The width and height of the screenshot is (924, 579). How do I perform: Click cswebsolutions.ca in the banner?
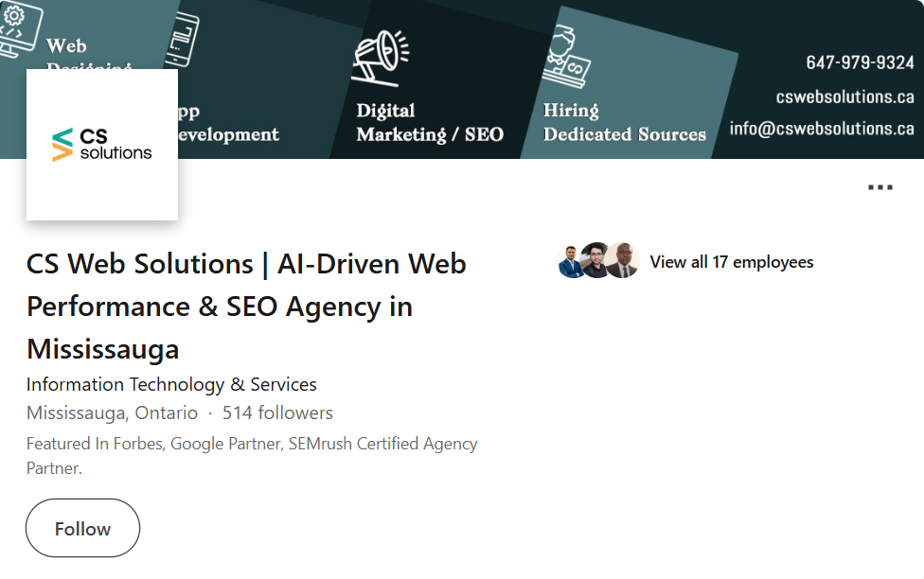click(845, 96)
